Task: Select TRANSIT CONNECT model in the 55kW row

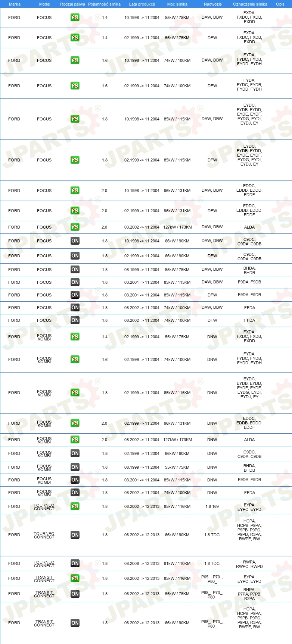Action: click(x=44, y=594)
